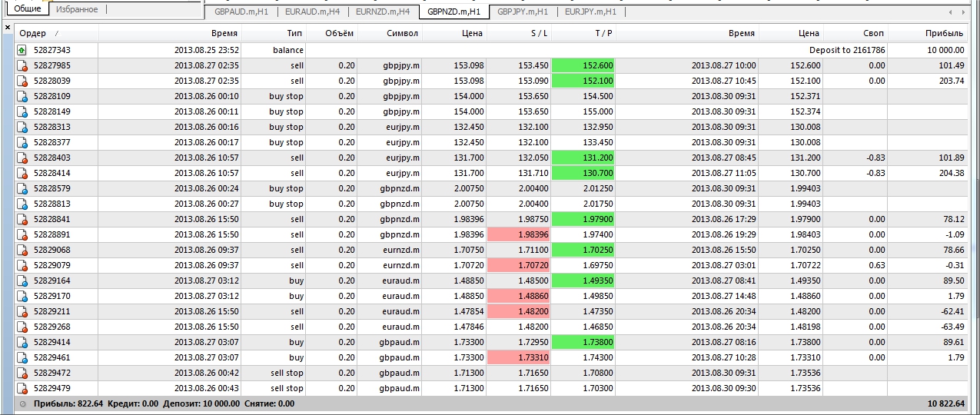Click the sell stop icon for 52829472
The image size is (980, 415).
click(x=23, y=373)
